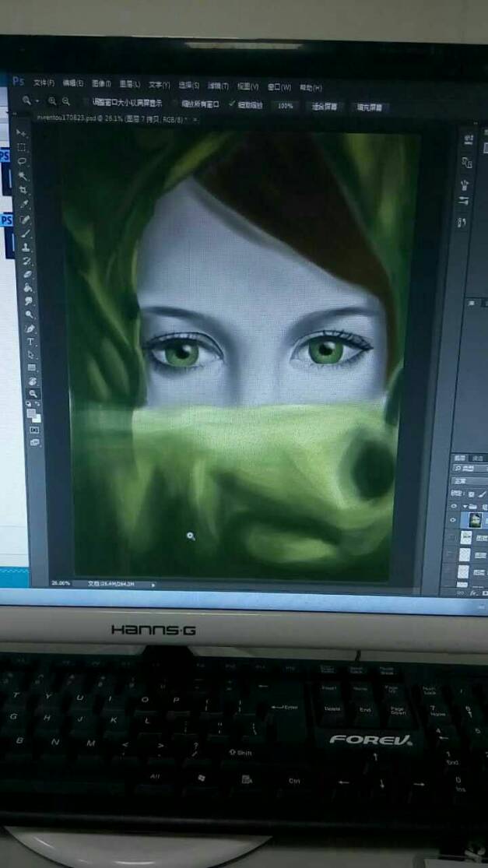
Task: Open the status bar info arrow menu
Action: coord(153,584)
